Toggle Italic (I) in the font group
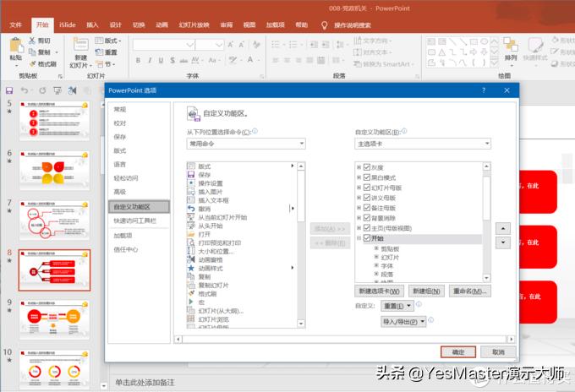The image size is (575, 392). (x=150, y=60)
